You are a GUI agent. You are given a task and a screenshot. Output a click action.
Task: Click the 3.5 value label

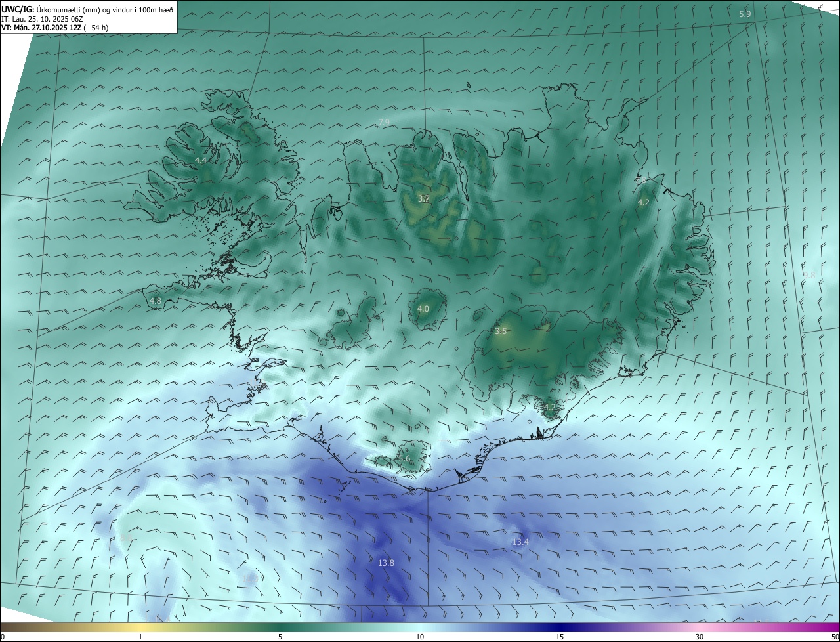point(501,332)
